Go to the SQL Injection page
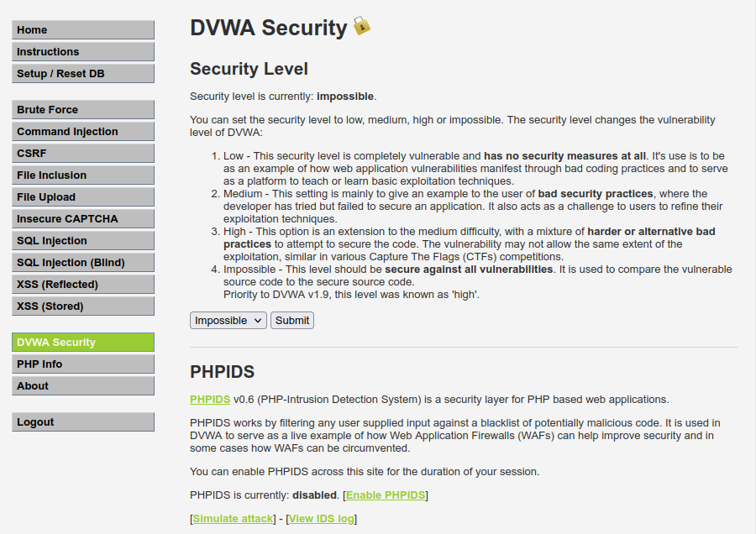This screenshot has width=756, height=534. (x=83, y=240)
